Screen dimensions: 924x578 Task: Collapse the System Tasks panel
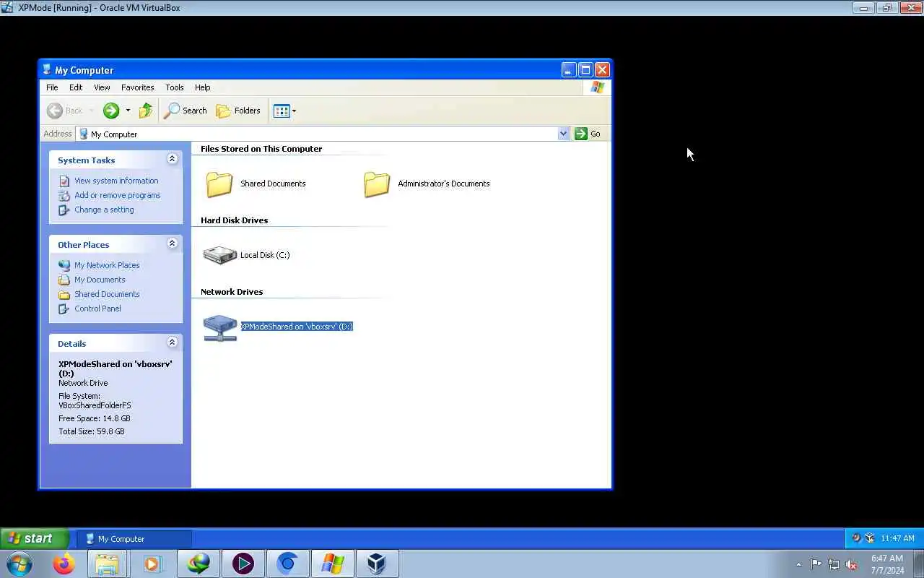coord(172,159)
